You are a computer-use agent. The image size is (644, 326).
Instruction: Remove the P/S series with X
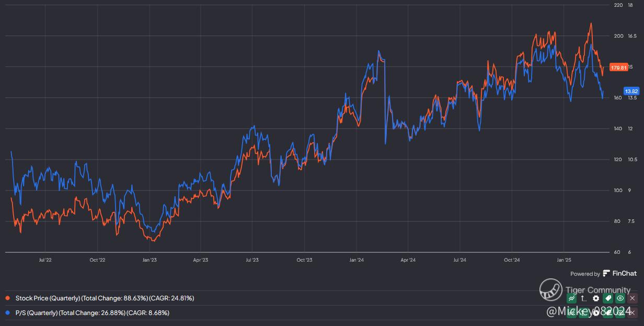click(x=632, y=312)
